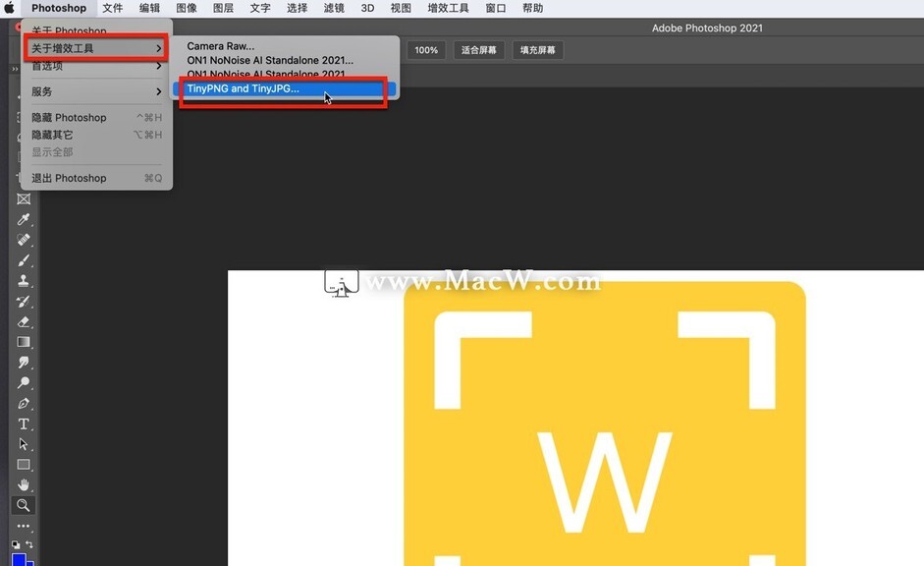Open the 增效工具 menu

point(449,8)
